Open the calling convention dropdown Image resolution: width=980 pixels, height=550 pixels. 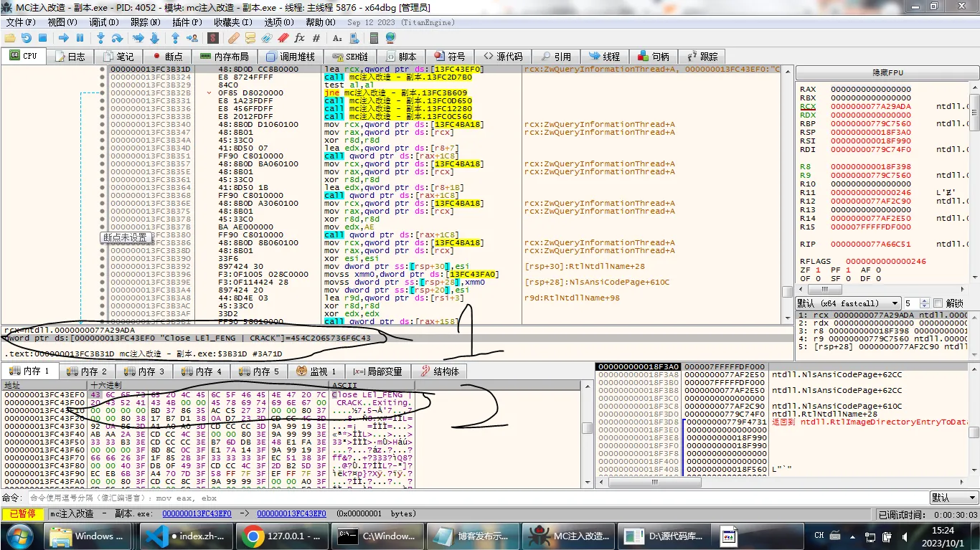pyautogui.click(x=848, y=303)
